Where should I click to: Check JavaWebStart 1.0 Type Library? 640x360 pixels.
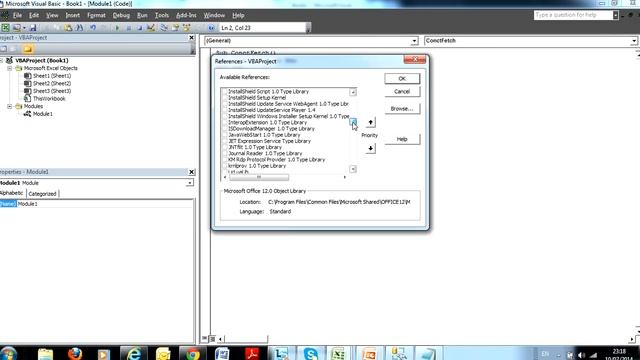pos(224,135)
